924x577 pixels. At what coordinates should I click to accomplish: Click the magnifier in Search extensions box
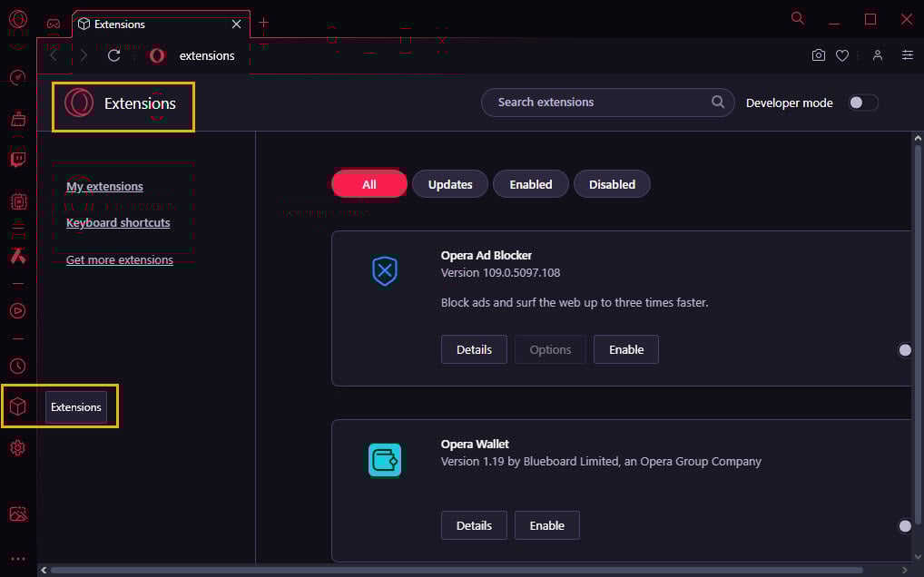[718, 102]
